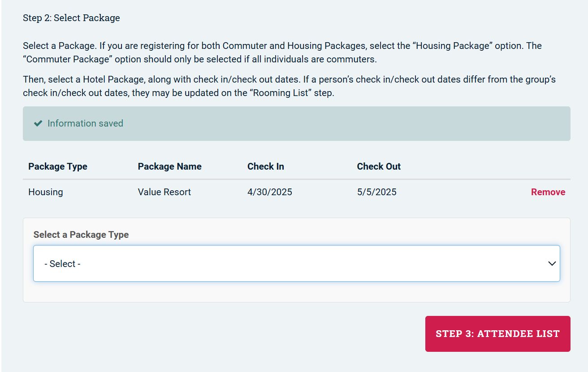Click the 5/5/2025 check-out date
Viewport: 588px width, 372px height.
point(376,192)
